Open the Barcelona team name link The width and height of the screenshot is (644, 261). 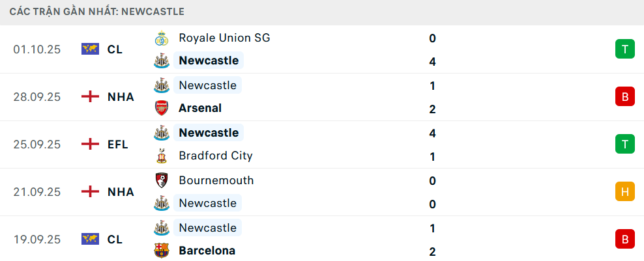point(207,251)
